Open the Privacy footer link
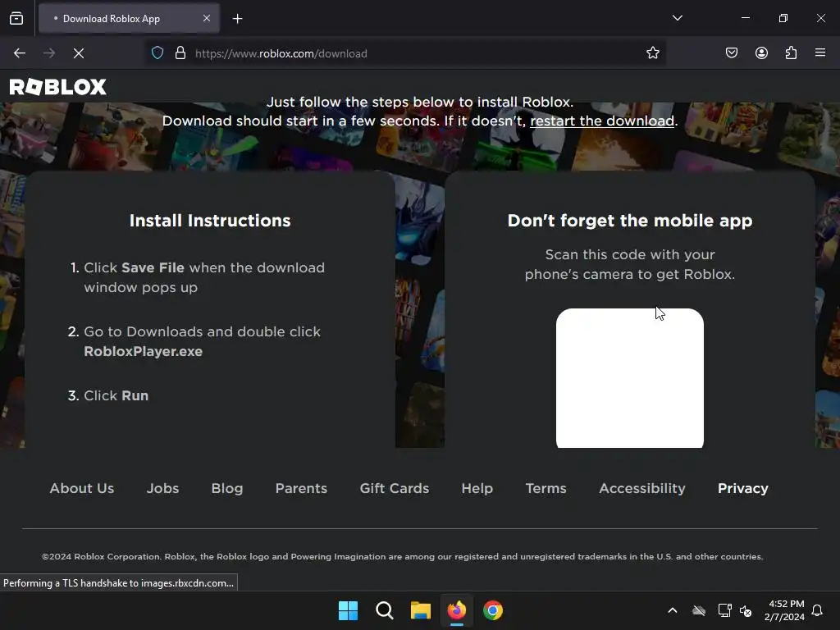 coord(743,489)
